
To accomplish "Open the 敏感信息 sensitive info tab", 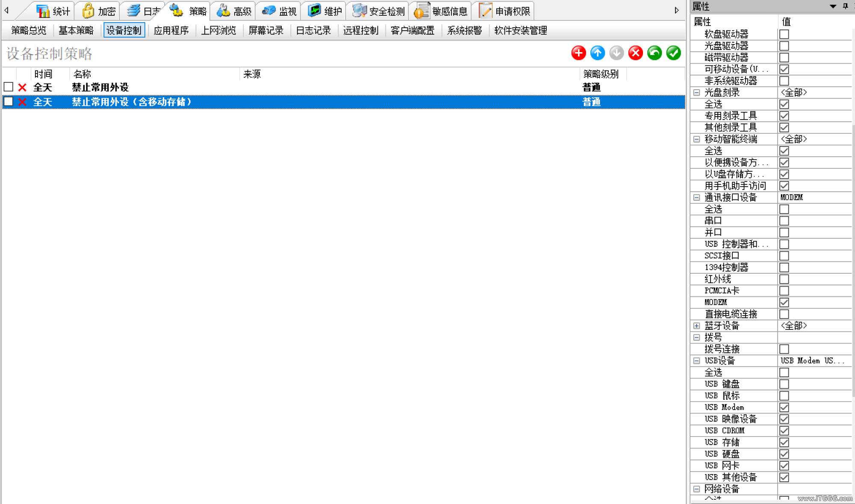I will pyautogui.click(x=441, y=11).
